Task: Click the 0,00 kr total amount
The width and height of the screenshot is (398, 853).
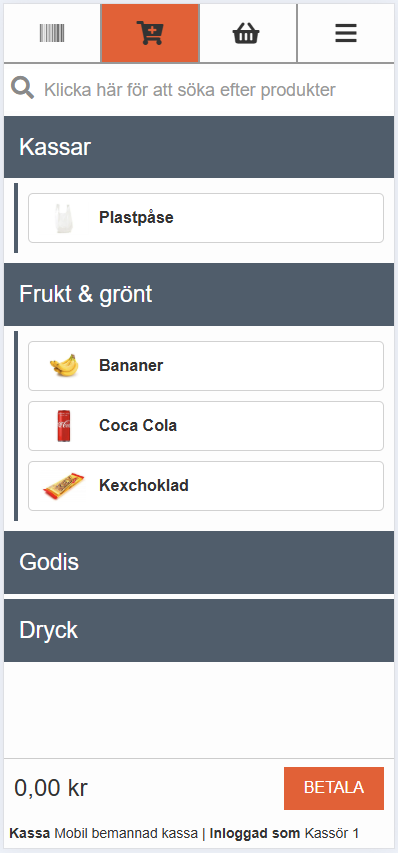Action: [51, 788]
